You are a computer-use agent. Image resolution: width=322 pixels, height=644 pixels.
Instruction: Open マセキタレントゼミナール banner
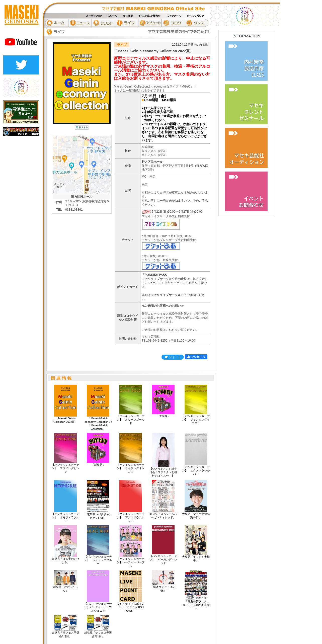pos(246,104)
